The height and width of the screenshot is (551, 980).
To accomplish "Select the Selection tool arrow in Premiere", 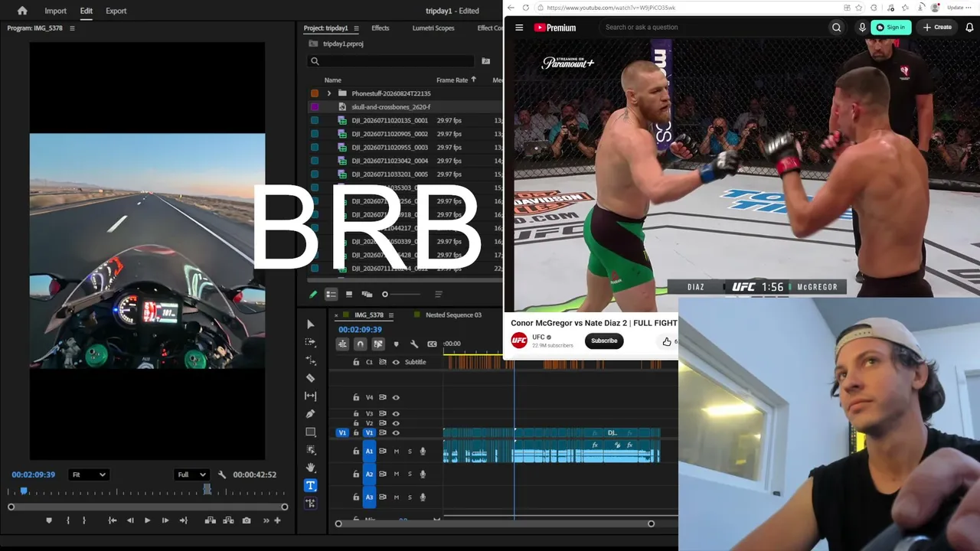I will pyautogui.click(x=310, y=324).
